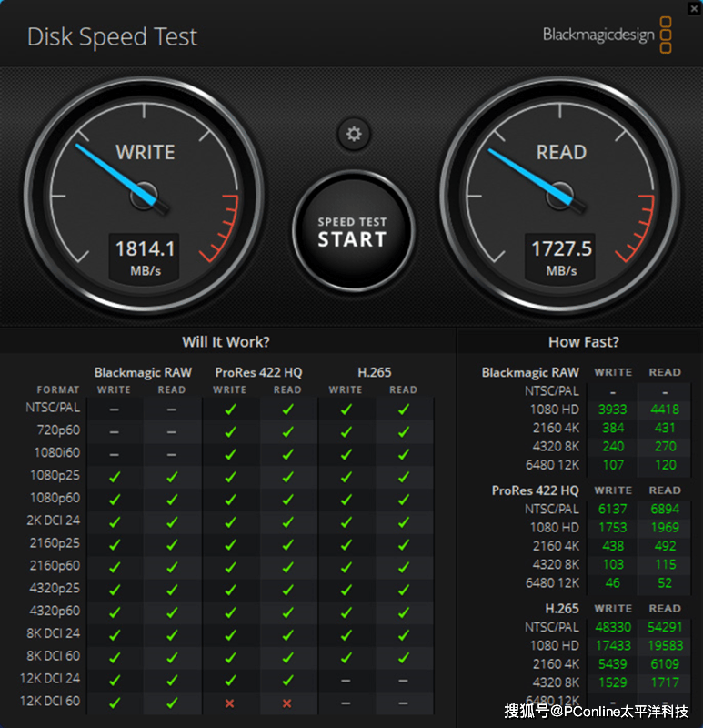Image resolution: width=703 pixels, height=728 pixels.
Task: Select H.265 NTSC/PAL write value 48330
Action: point(613,628)
